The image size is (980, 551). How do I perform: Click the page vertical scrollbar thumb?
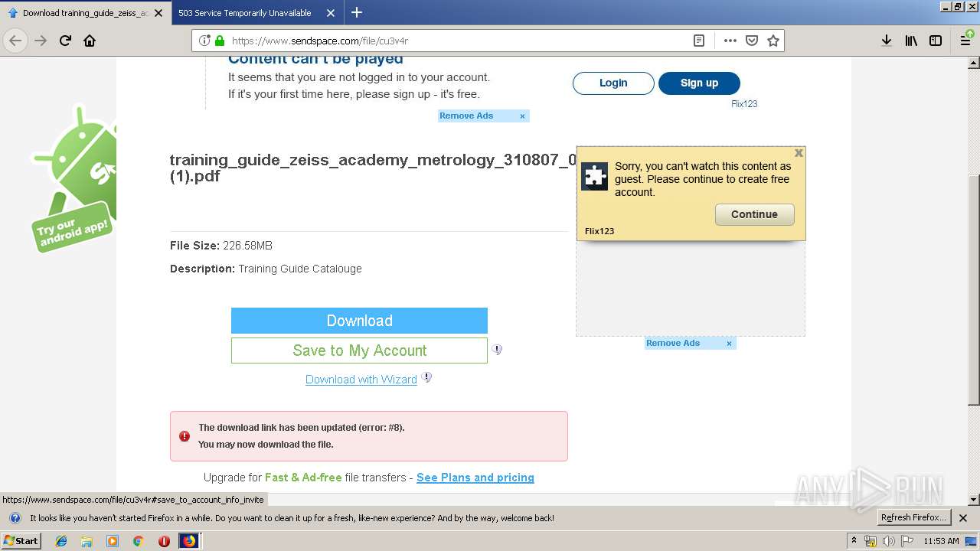tap(974, 291)
